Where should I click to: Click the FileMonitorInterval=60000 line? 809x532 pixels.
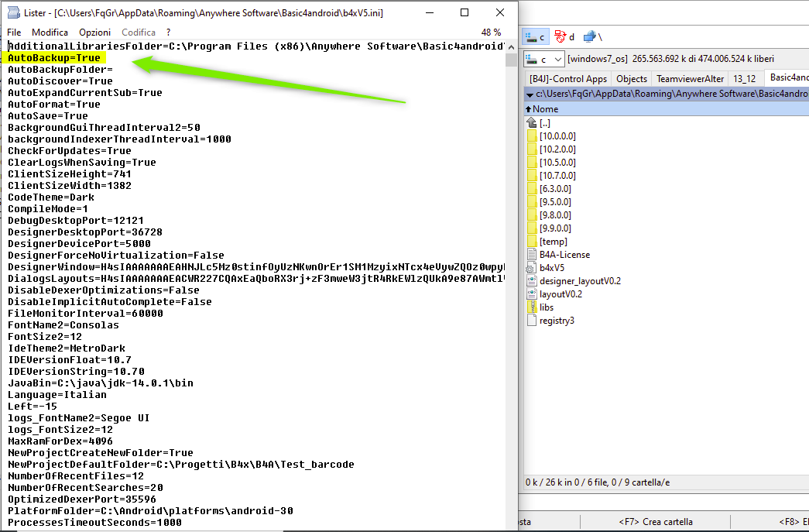[x=86, y=314]
